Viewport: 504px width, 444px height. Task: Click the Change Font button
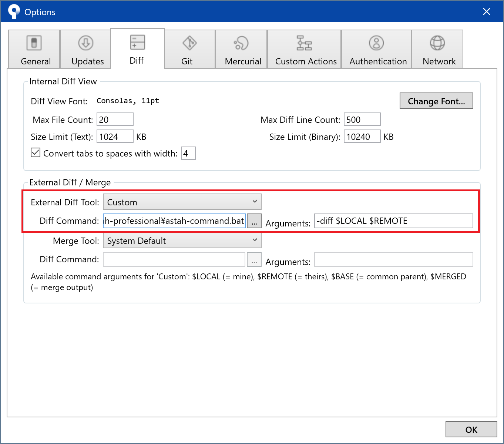tap(436, 101)
